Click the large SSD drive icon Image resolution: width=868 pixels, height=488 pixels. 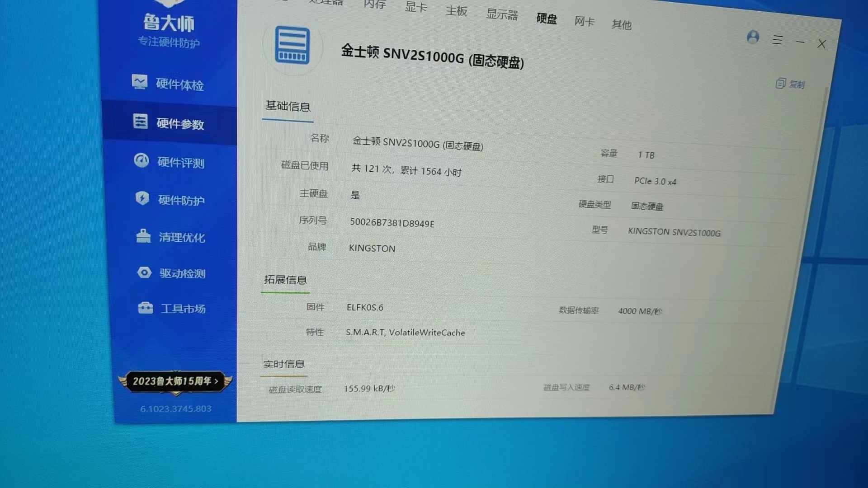[x=292, y=46]
